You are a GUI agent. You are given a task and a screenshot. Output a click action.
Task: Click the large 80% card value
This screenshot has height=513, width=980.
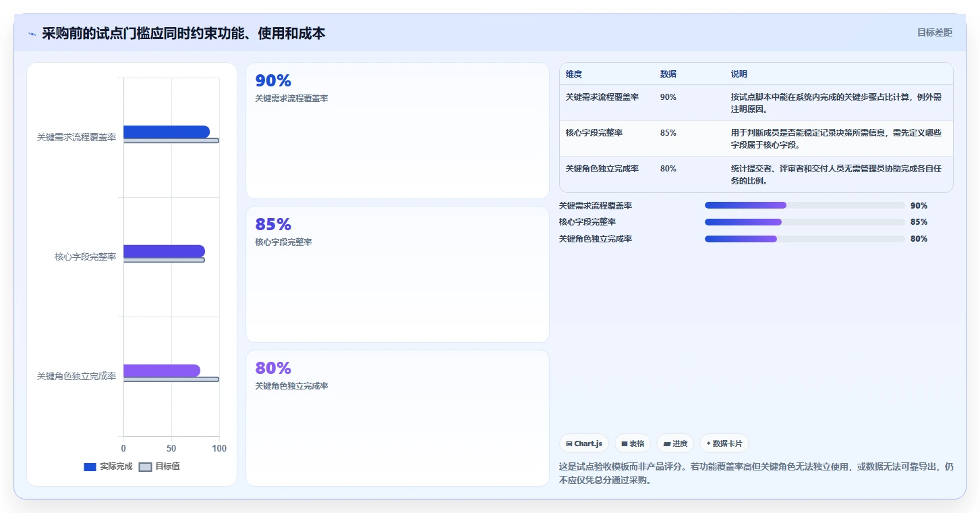pos(273,369)
